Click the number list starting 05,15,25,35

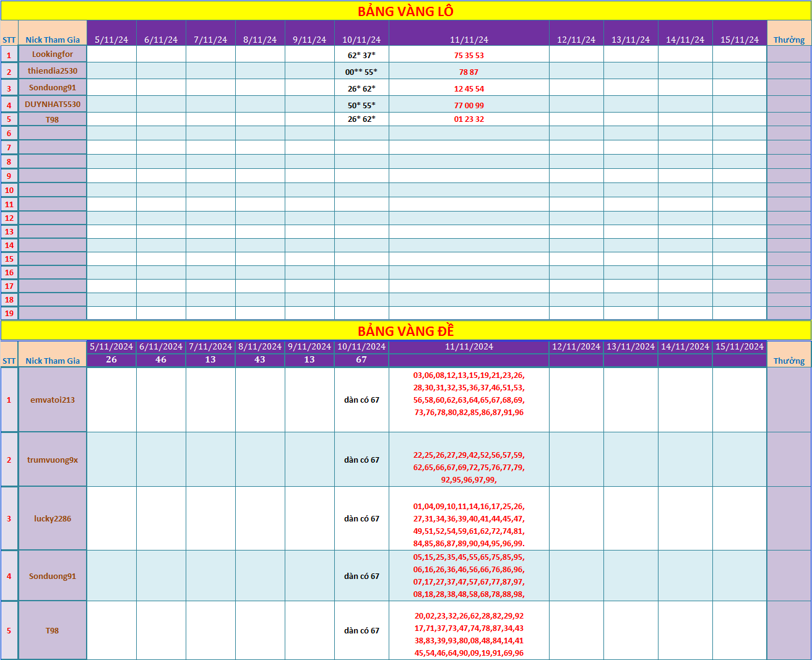469,575
